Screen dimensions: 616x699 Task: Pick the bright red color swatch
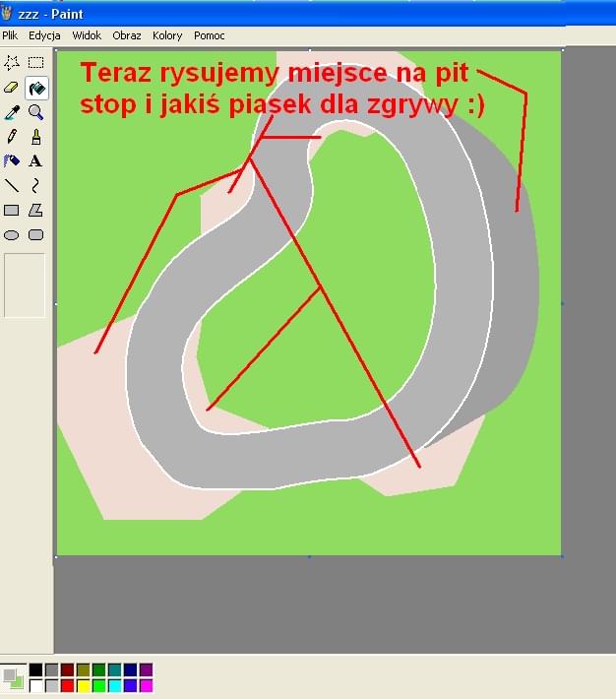[x=67, y=685]
